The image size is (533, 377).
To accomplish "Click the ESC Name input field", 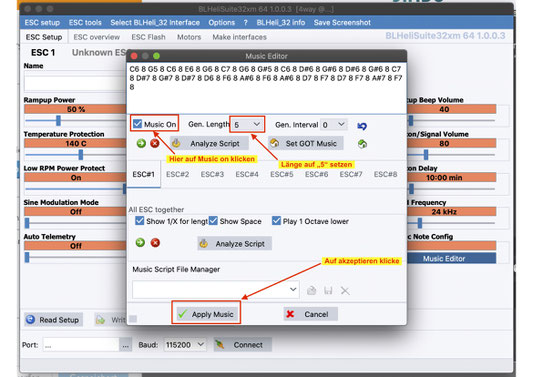I will (75, 83).
